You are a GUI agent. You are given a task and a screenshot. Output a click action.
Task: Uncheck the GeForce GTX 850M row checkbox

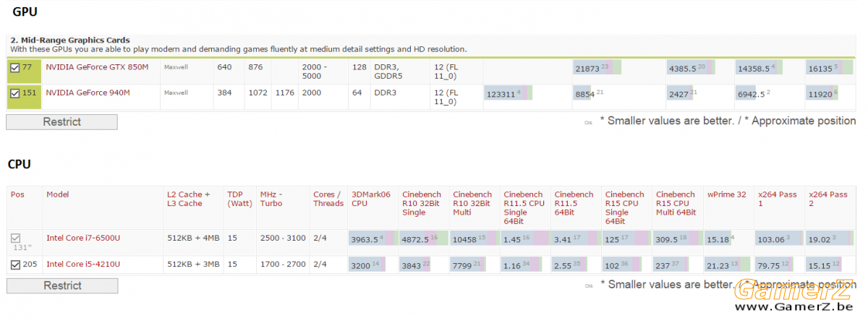coord(15,67)
